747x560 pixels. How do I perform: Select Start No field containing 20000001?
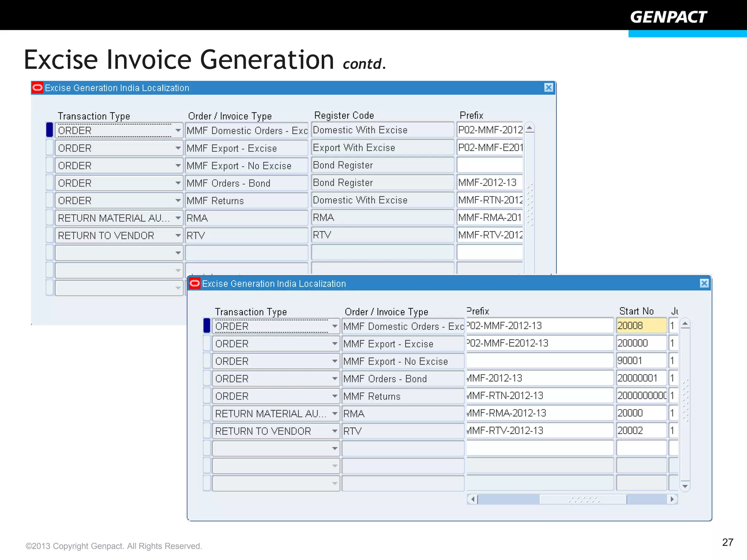tap(641, 378)
